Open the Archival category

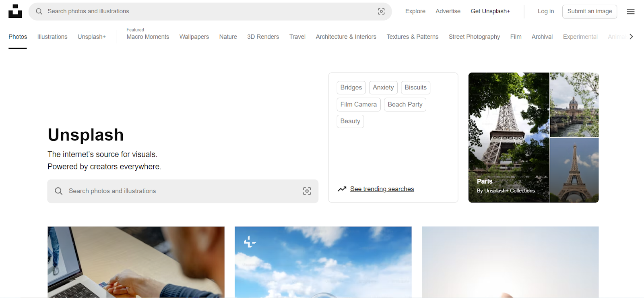coord(542,37)
